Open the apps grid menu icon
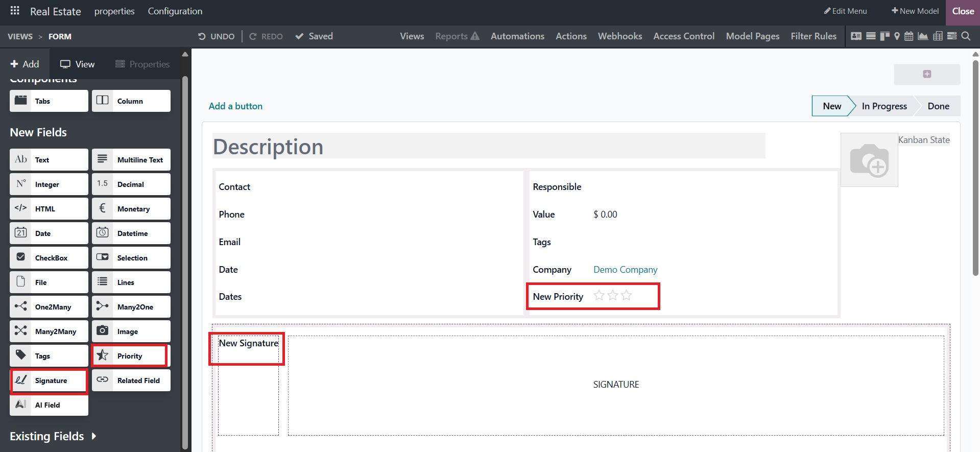The height and width of the screenshot is (452, 980). [x=15, y=11]
